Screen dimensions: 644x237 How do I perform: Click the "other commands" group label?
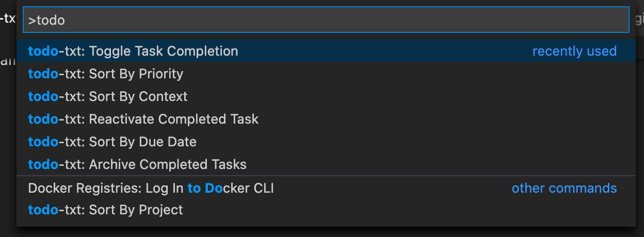tap(564, 189)
